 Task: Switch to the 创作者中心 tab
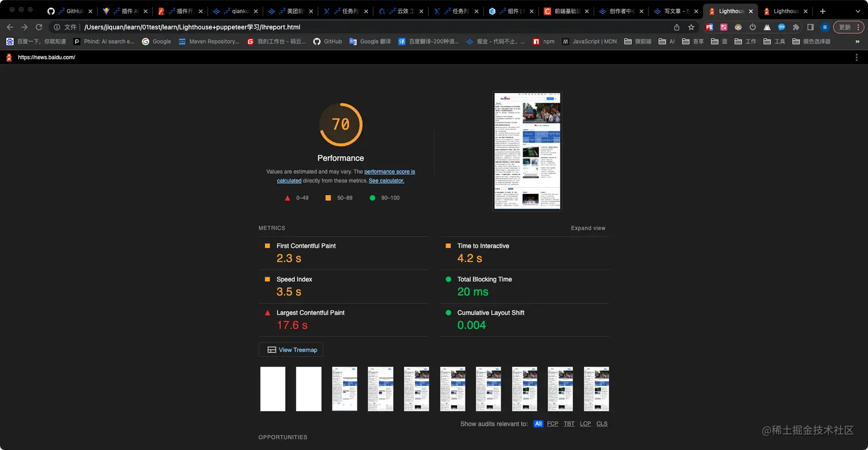pos(621,11)
